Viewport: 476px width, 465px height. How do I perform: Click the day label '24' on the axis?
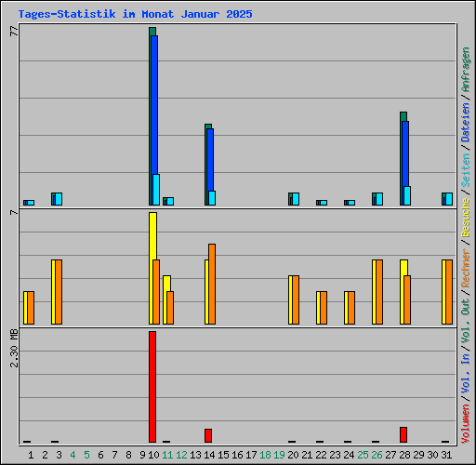pos(349,455)
